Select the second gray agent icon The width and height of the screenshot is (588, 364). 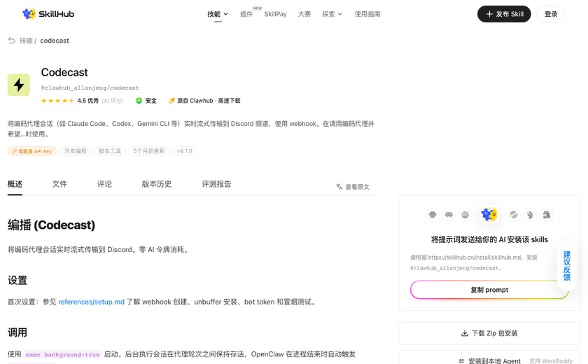[449, 215]
